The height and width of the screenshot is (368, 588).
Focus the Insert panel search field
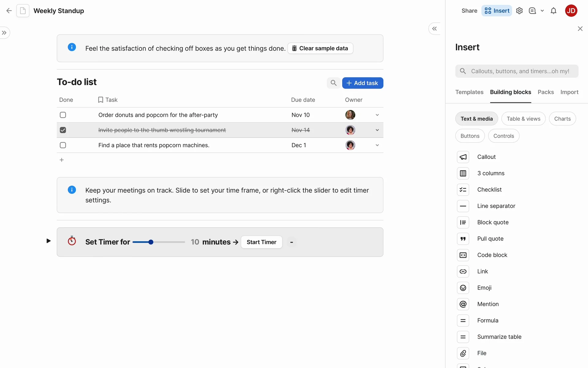pos(520,71)
